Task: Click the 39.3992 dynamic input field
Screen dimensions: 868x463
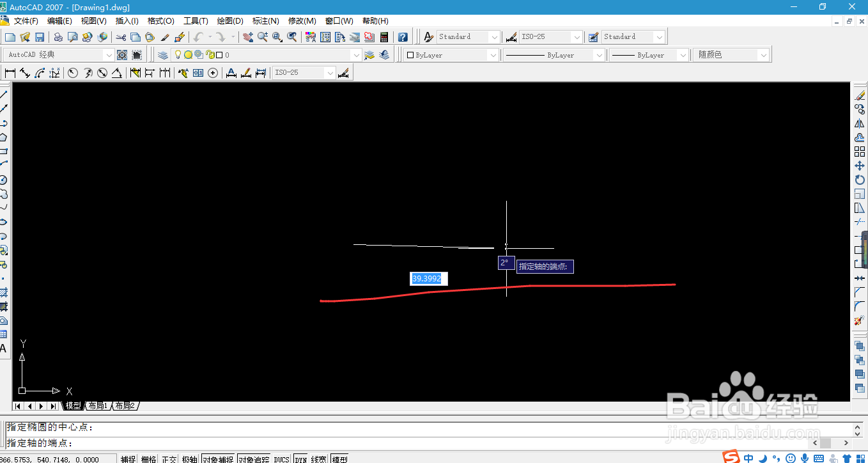Action: (429, 279)
